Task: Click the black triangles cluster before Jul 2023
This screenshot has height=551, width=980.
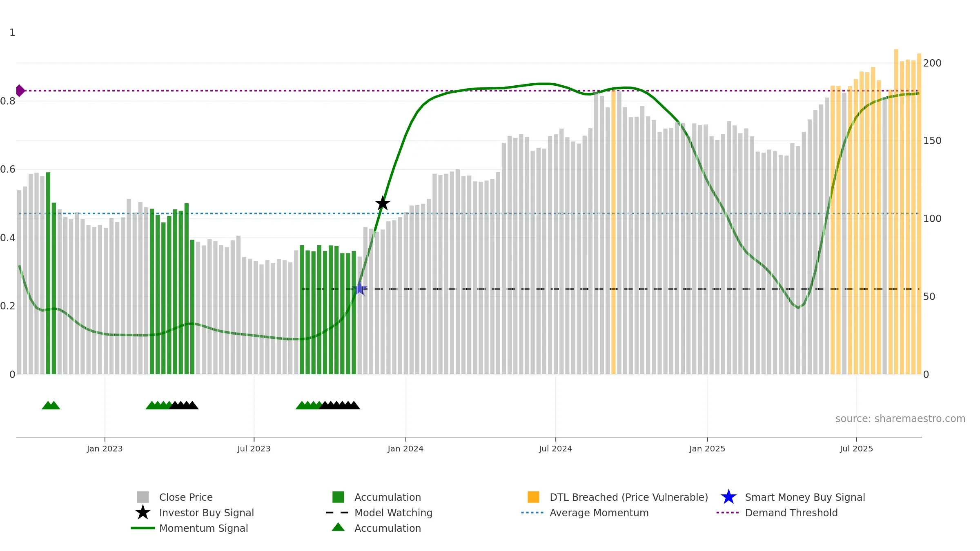Action: (184, 405)
